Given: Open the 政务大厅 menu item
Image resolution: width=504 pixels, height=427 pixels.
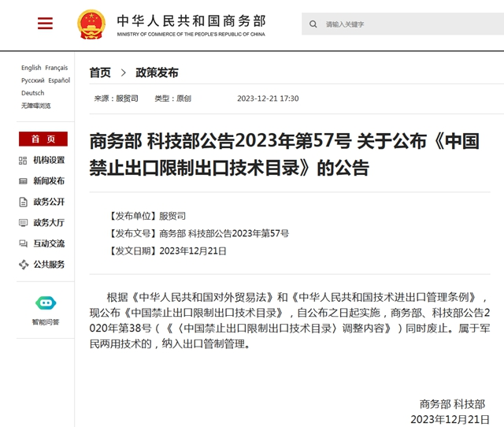Looking at the screenshot, I should [49, 222].
